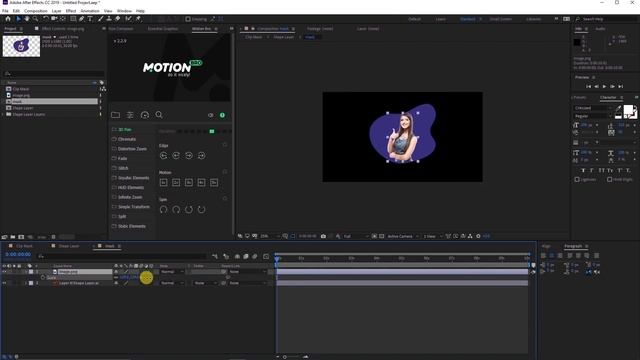Switch to Essential Graphics tab
The width and height of the screenshot is (640, 360).
(163, 29)
